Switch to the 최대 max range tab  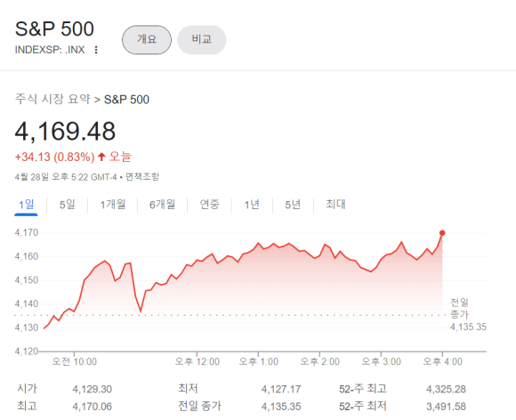pos(335,205)
